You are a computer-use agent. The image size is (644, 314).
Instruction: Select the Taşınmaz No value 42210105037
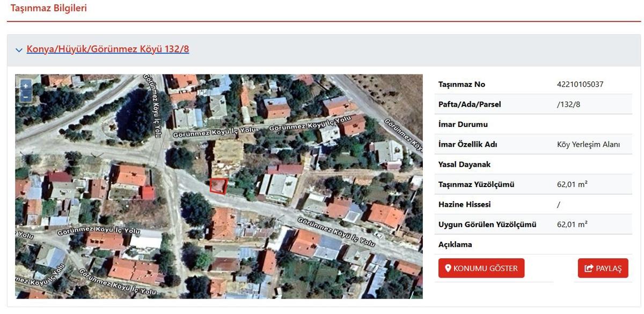580,84
